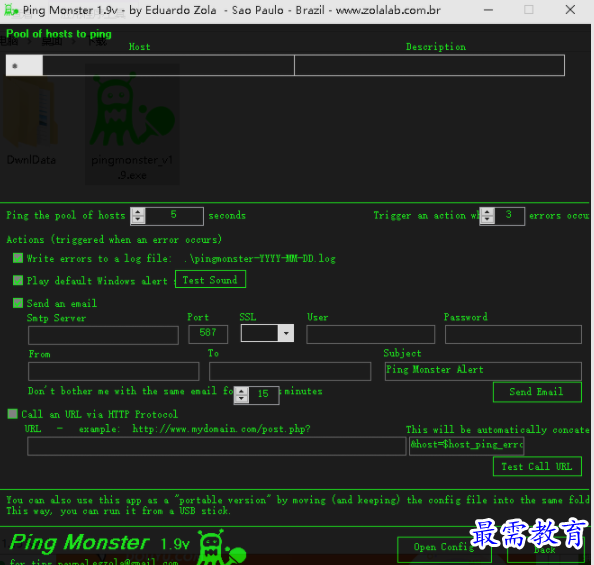
Task: Enable Call an URL via HTTP Protocol checkbox
Action: pyautogui.click(x=13, y=413)
